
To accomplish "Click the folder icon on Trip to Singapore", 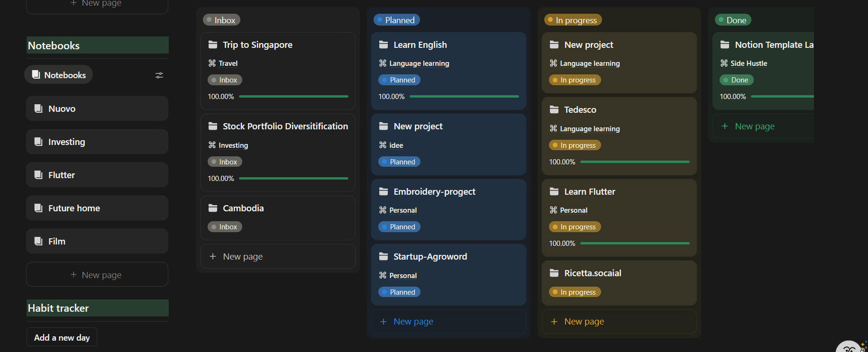I will [x=213, y=45].
